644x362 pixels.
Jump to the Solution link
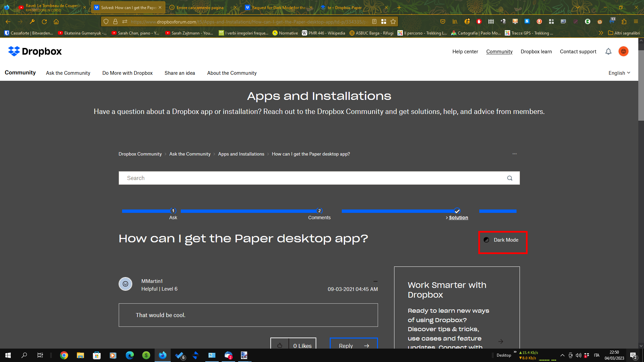[458, 218]
